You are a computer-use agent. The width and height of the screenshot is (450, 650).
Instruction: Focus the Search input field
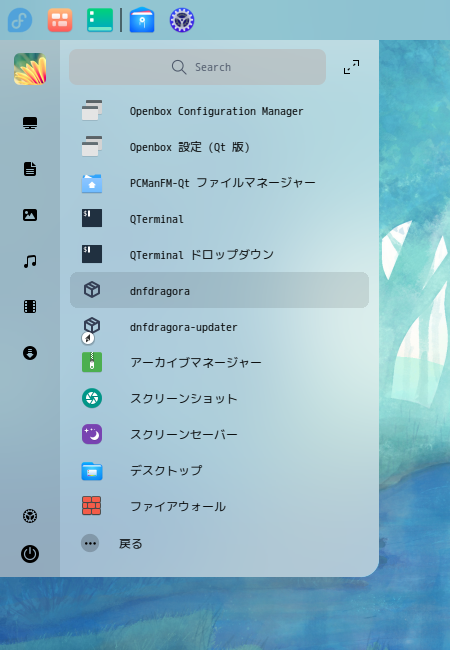pos(198,67)
